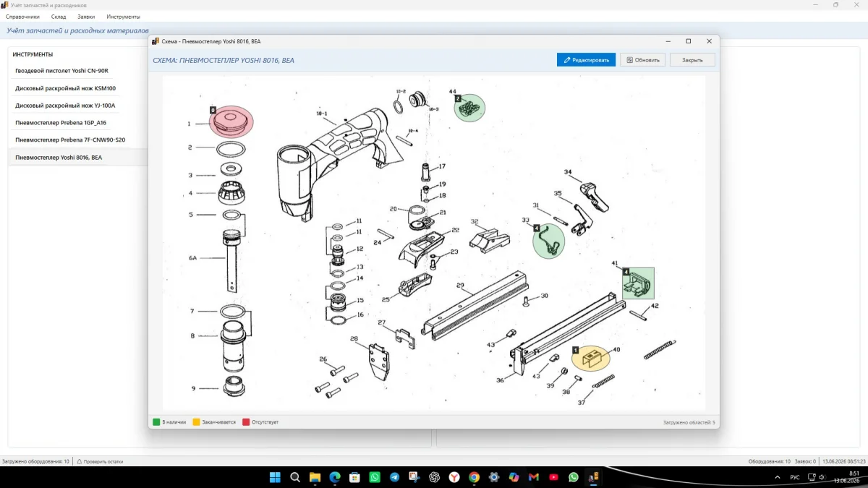868x488 pixels.
Task: Open Copilot from the taskbar
Action: pos(514,477)
